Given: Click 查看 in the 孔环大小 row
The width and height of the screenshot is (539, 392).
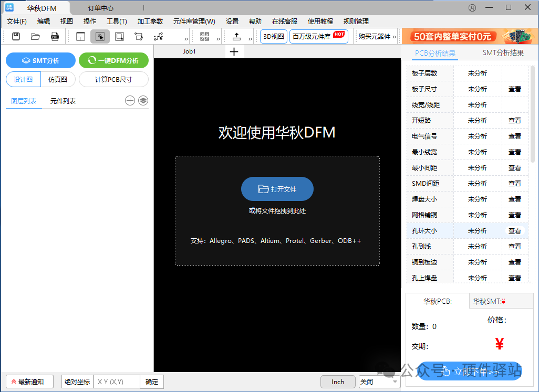Looking at the screenshot, I should coord(515,231).
